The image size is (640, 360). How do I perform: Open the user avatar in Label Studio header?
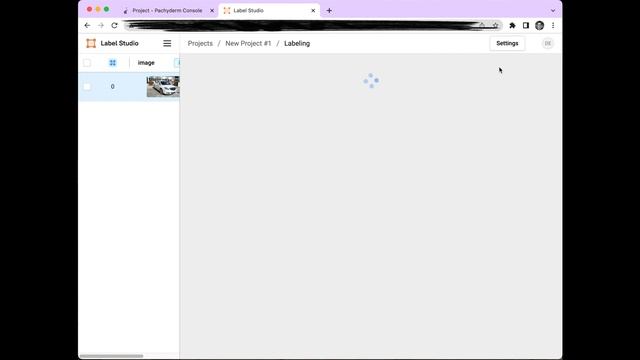(548, 43)
